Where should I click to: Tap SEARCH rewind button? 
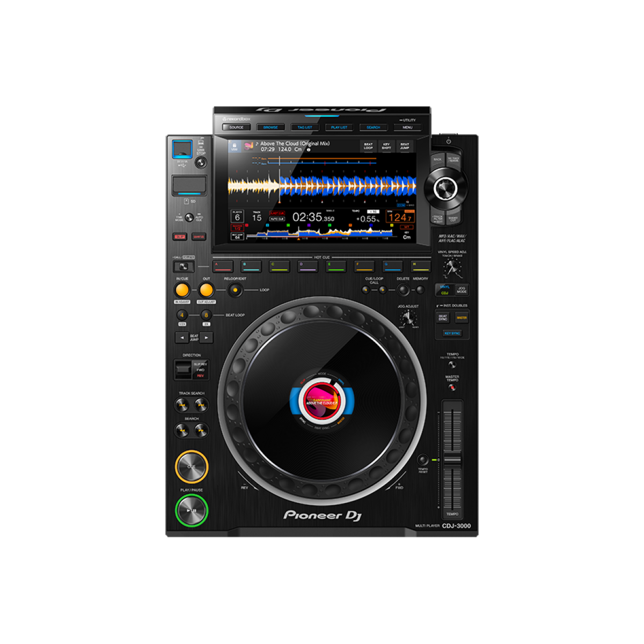pyautogui.click(x=182, y=430)
